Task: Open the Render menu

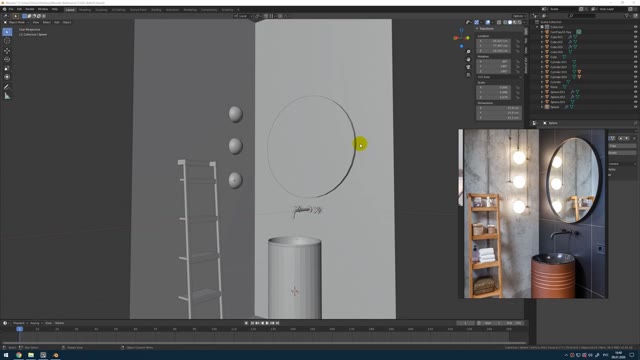Action: 30,9
